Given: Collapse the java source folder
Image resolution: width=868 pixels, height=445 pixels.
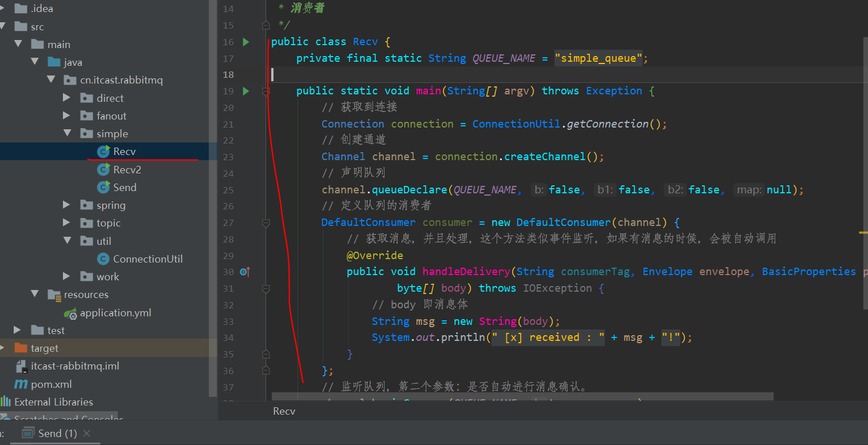Looking at the screenshot, I should tap(35, 62).
